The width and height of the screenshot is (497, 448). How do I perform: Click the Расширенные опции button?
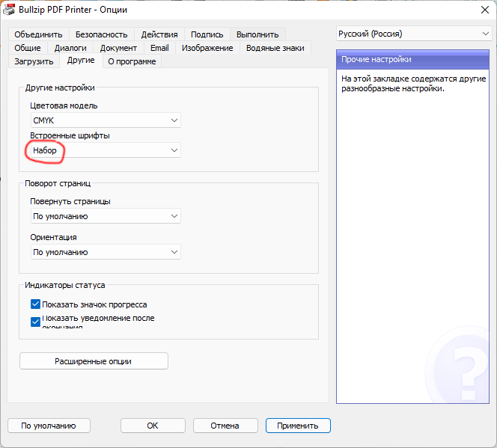tap(94, 361)
